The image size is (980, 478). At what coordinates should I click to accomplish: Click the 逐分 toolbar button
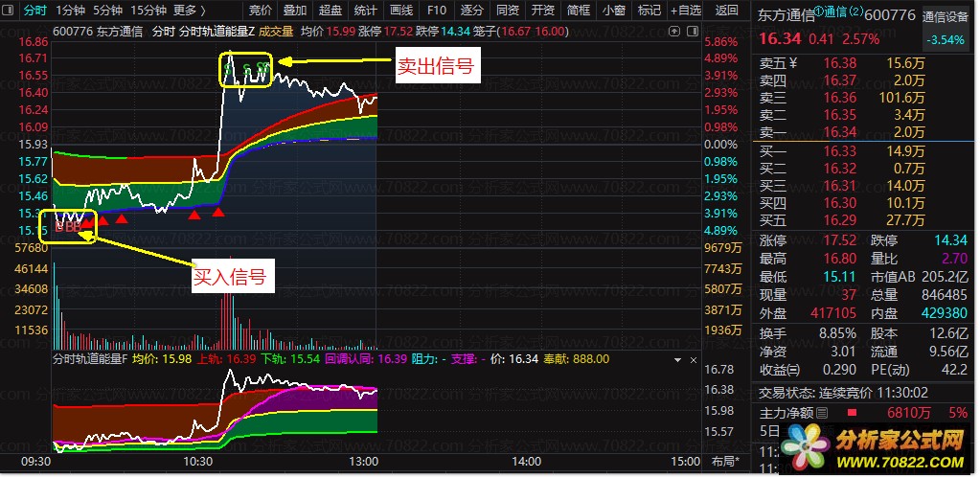(472, 10)
